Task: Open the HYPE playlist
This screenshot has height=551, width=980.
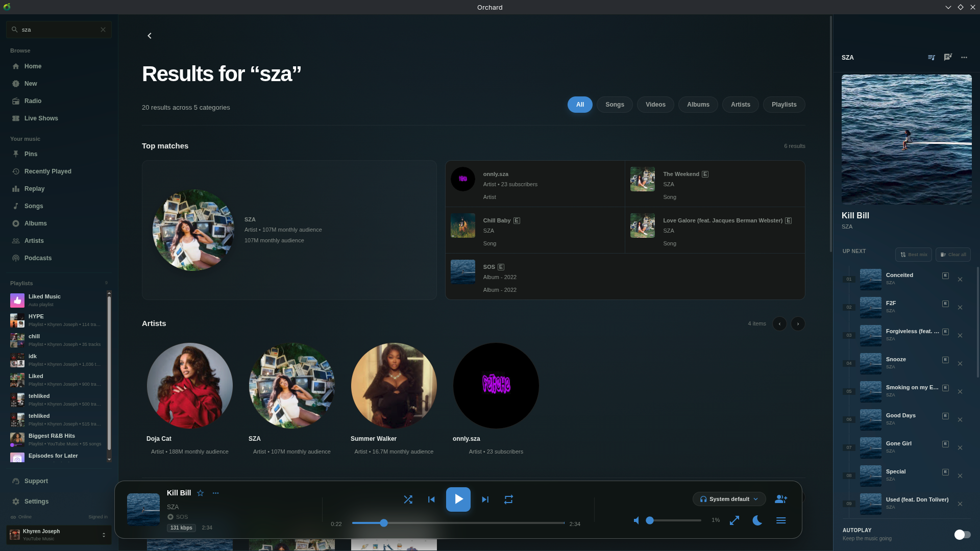Action: point(57,320)
